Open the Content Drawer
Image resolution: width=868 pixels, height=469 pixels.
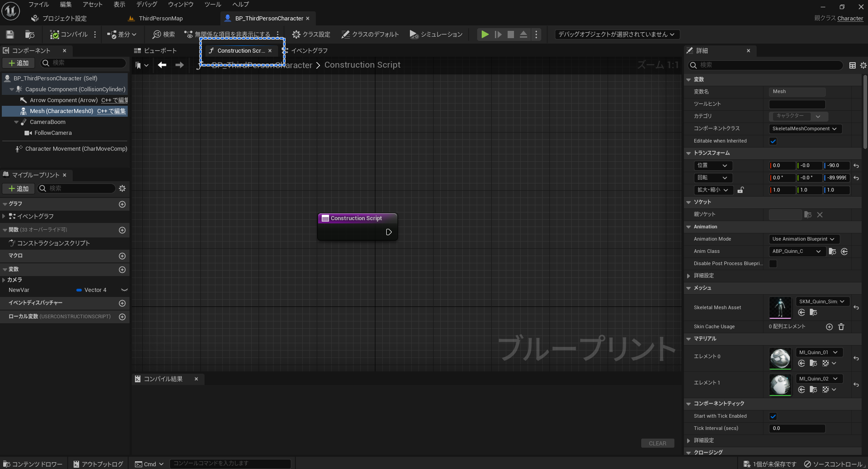[x=32, y=464]
